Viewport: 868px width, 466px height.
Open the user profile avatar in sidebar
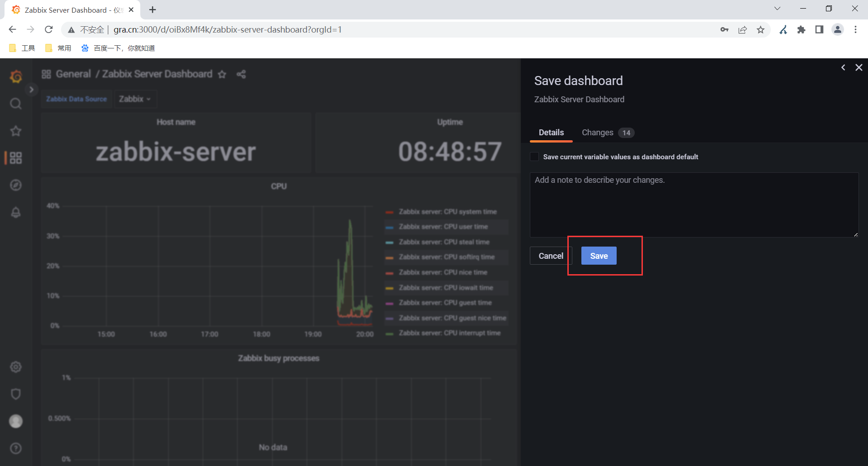(16, 421)
